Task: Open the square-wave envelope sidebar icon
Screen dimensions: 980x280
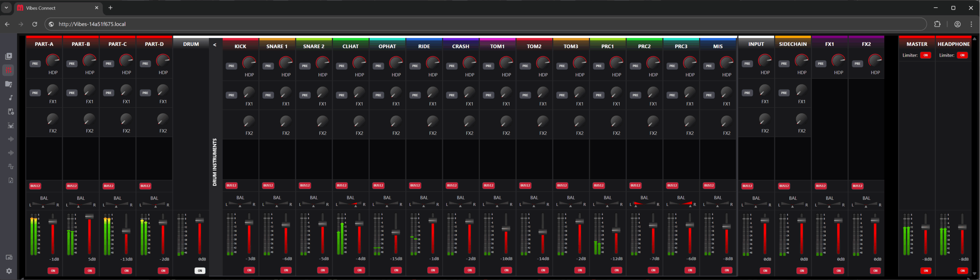Action: (x=11, y=166)
